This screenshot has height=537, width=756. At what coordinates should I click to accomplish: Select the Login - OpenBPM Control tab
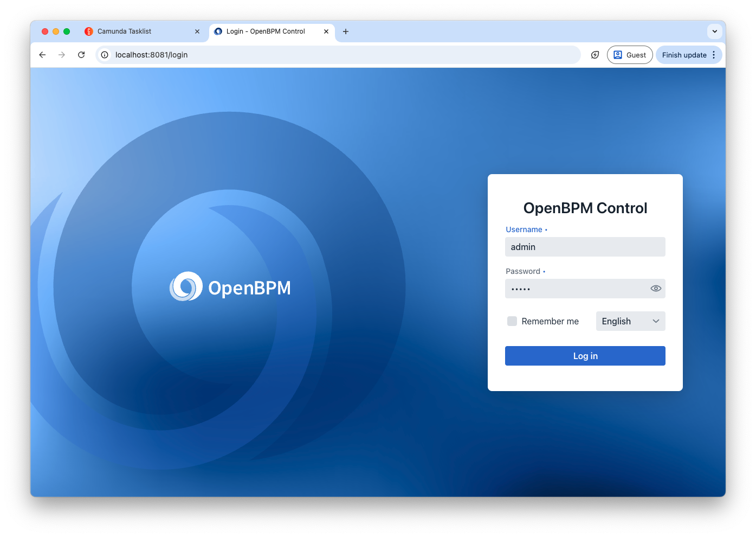click(x=272, y=31)
